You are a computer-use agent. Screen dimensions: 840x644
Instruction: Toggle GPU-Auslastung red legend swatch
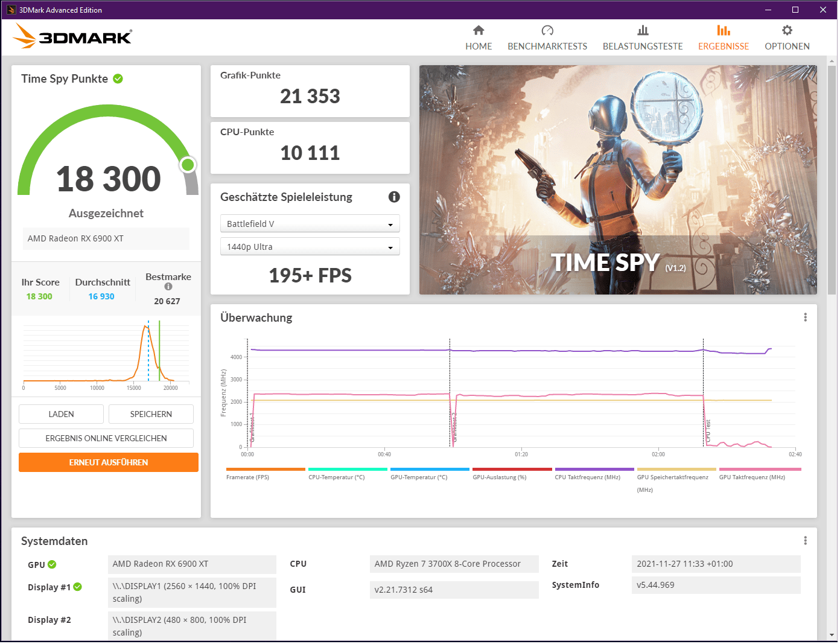(x=512, y=469)
